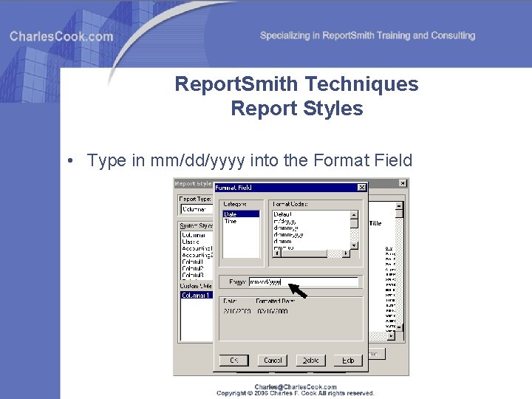The height and width of the screenshot is (399, 532).
Task: Click the Format Codes vertical scroll thumb
Action: pyautogui.click(x=354, y=224)
